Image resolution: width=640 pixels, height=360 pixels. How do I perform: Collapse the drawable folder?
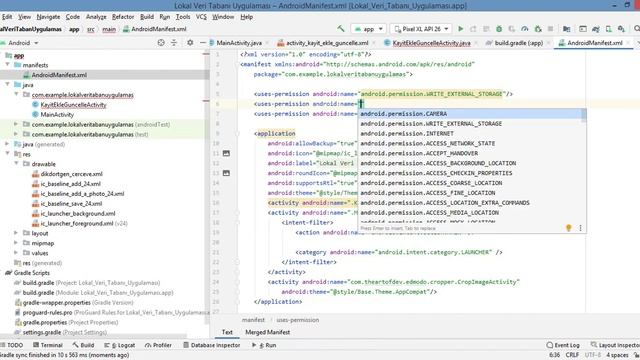pos(16,164)
